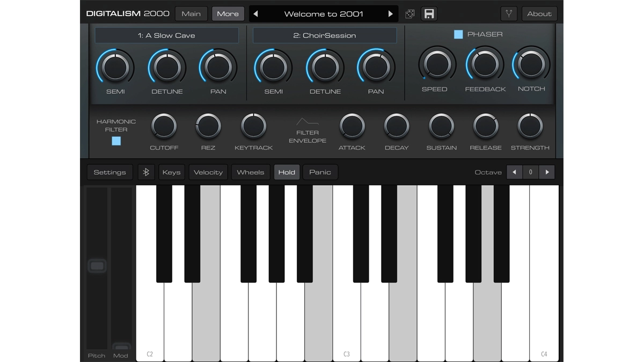Open the tuning fork icon button
The image size is (644, 362).
[x=509, y=14]
